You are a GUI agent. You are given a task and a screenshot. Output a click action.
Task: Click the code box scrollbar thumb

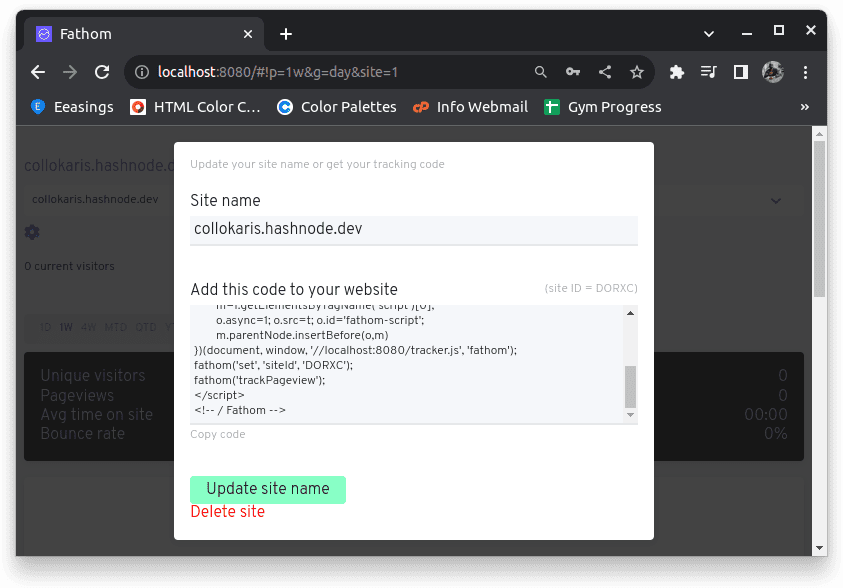(630, 386)
